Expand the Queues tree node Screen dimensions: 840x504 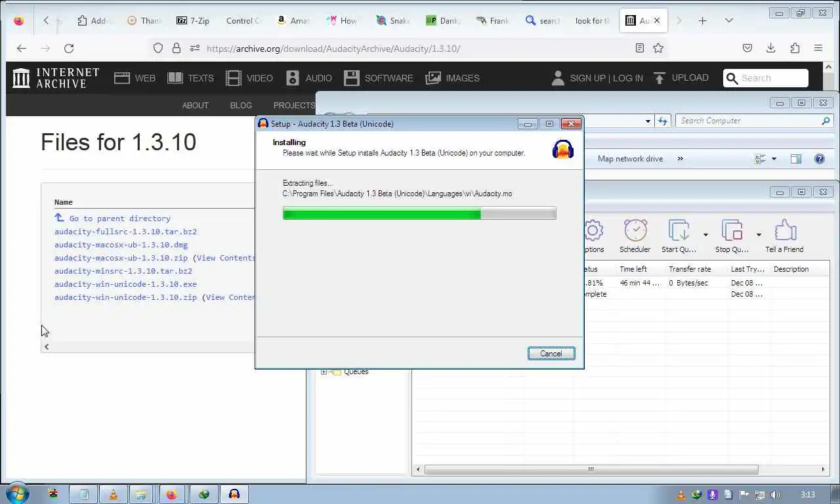[324, 371]
